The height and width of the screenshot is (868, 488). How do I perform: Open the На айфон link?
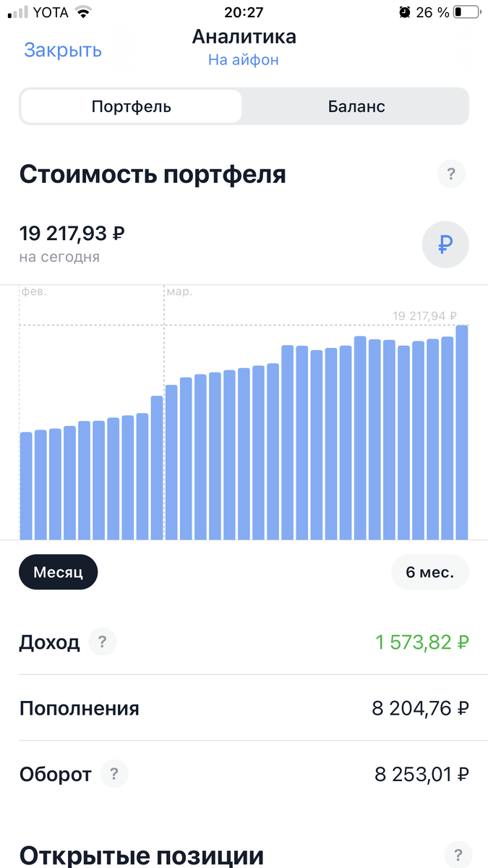[x=244, y=61]
